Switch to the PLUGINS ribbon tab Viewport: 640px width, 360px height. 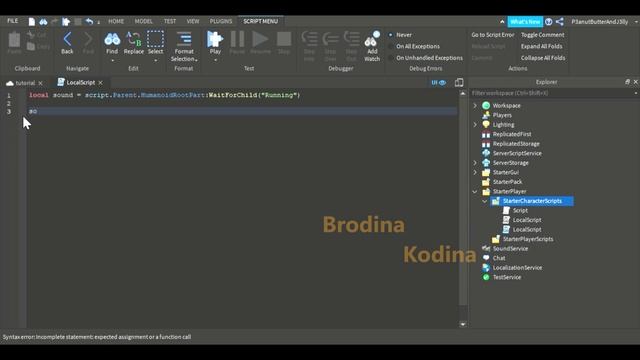(221, 21)
